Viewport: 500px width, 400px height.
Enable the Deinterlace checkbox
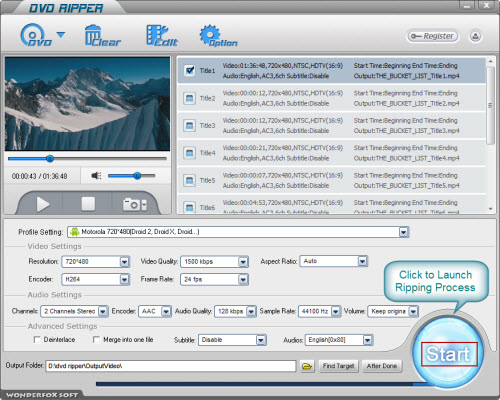[37, 339]
